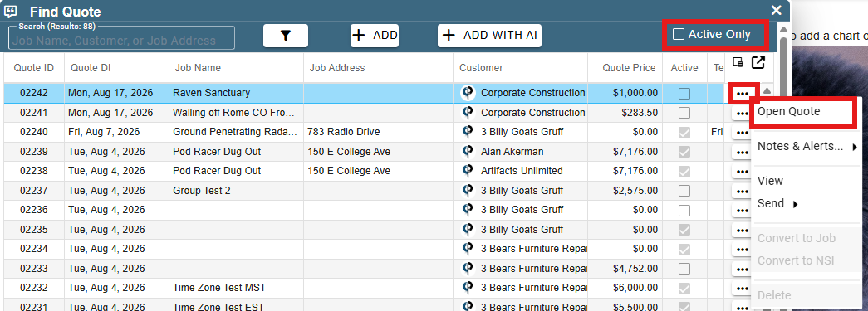
Task: Click the $7,176.00 price for Alan Akerman
Action: click(635, 152)
